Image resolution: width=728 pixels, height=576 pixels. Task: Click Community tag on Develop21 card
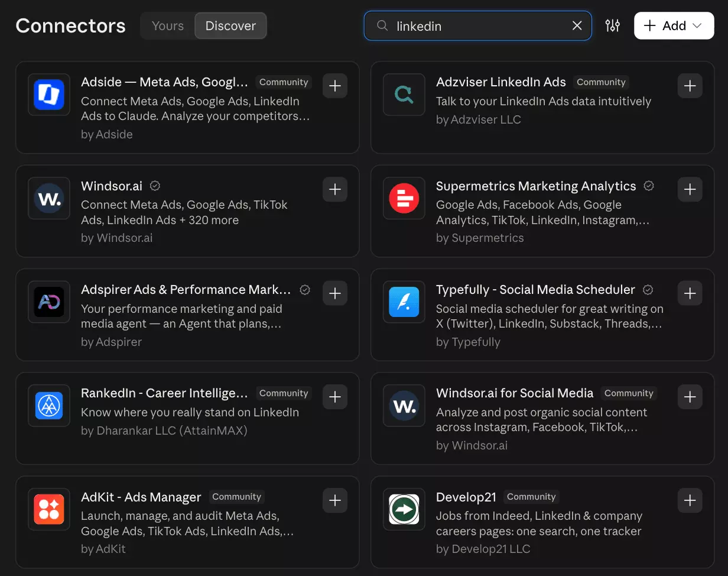tap(531, 497)
